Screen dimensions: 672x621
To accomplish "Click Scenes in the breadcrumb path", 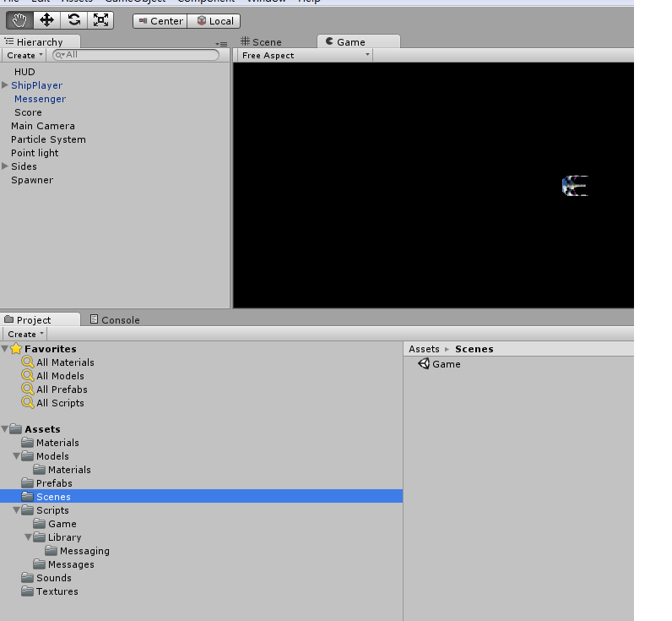I will tap(474, 349).
